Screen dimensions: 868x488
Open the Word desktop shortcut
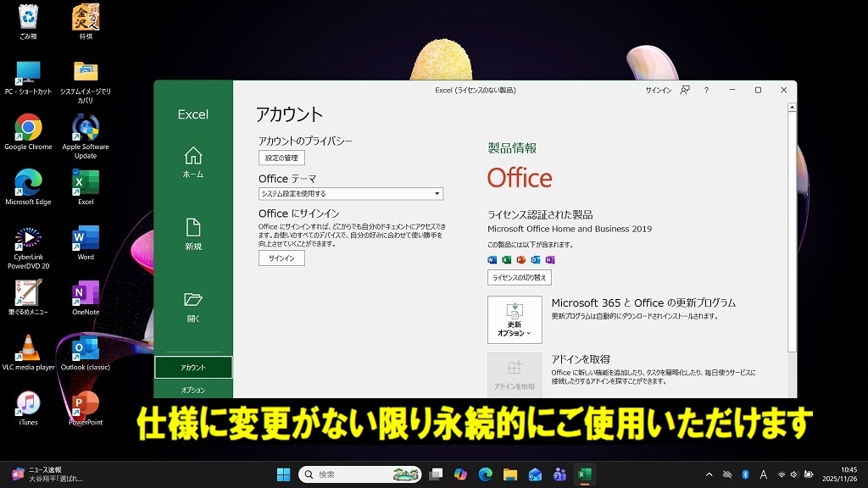(x=86, y=242)
